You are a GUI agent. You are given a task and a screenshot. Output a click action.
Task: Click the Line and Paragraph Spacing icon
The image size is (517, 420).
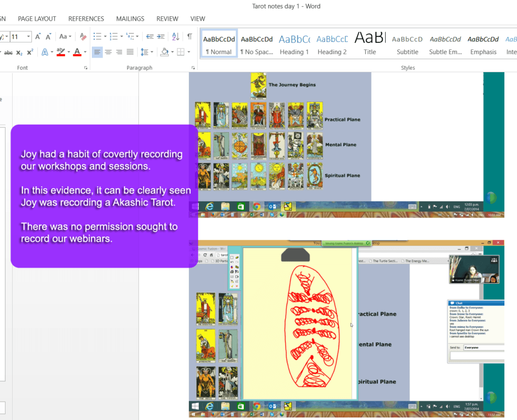144,52
